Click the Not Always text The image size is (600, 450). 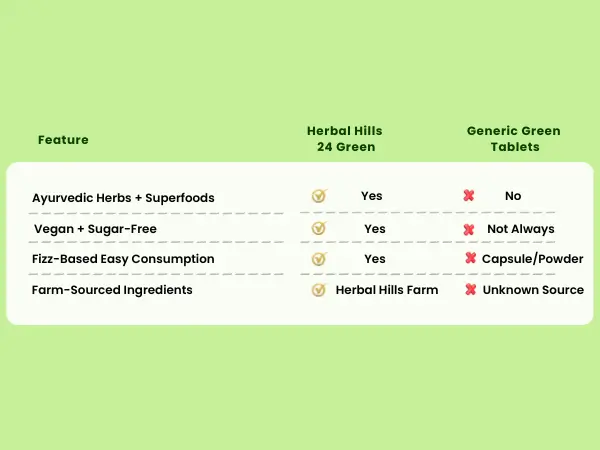tap(521, 229)
